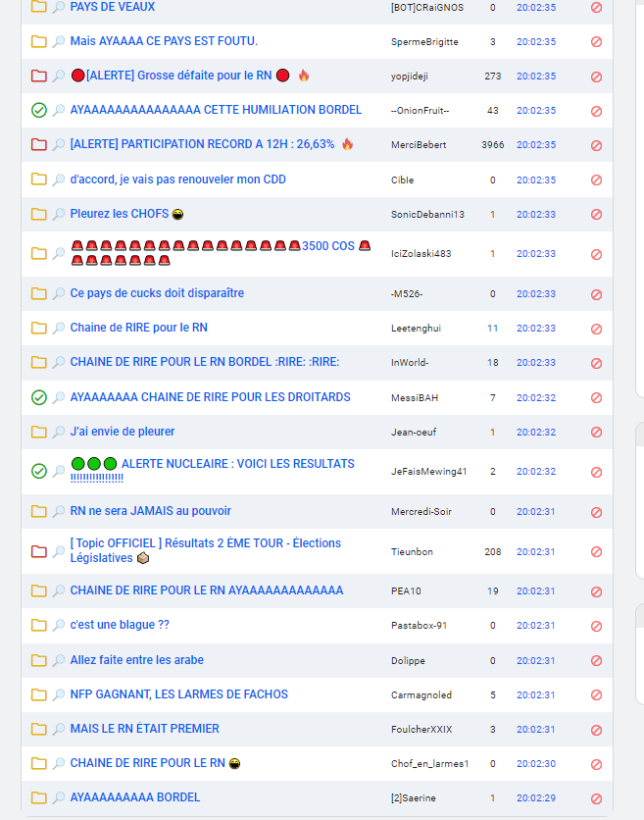
Task: Open topic Ce pays de cucks doit disparaître
Action: pos(157,293)
